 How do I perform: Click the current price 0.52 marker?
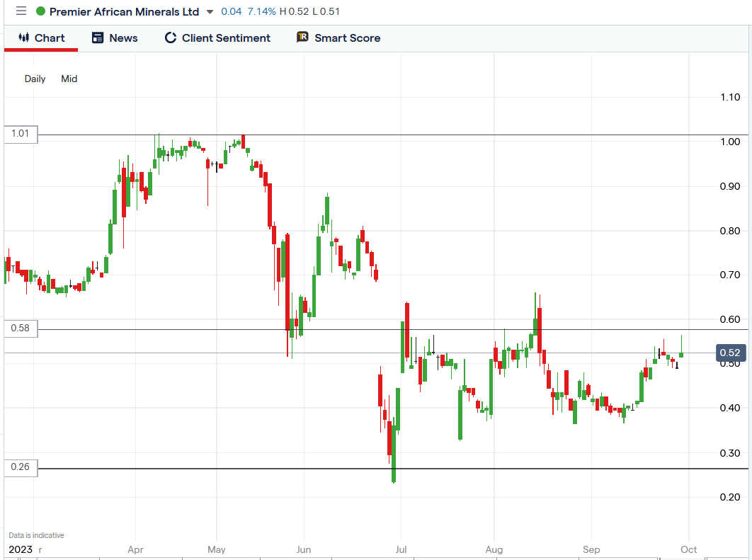click(x=731, y=353)
